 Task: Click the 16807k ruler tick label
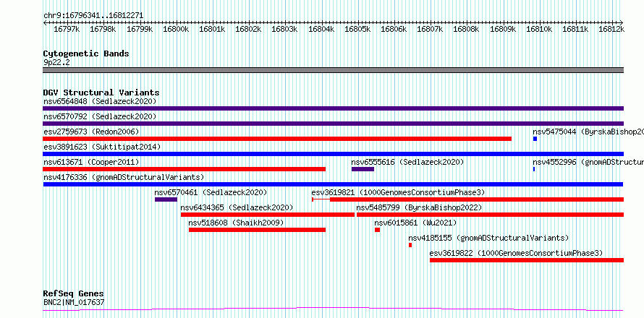[x=430, y=30]
